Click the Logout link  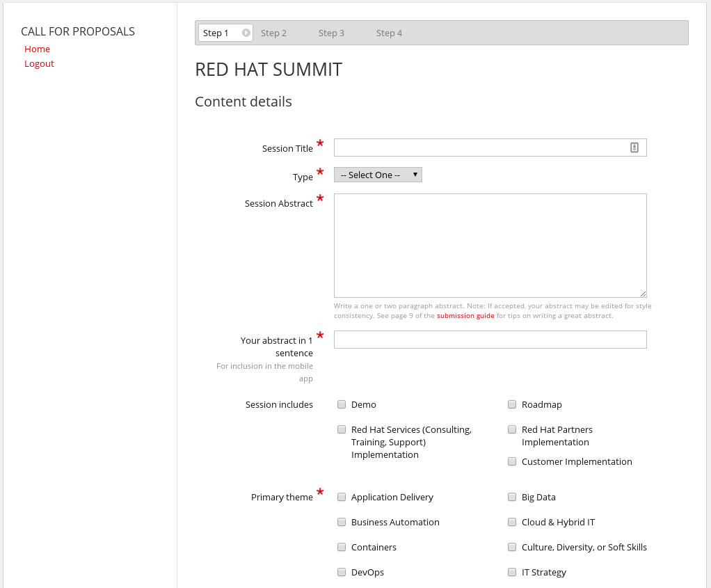39,63
